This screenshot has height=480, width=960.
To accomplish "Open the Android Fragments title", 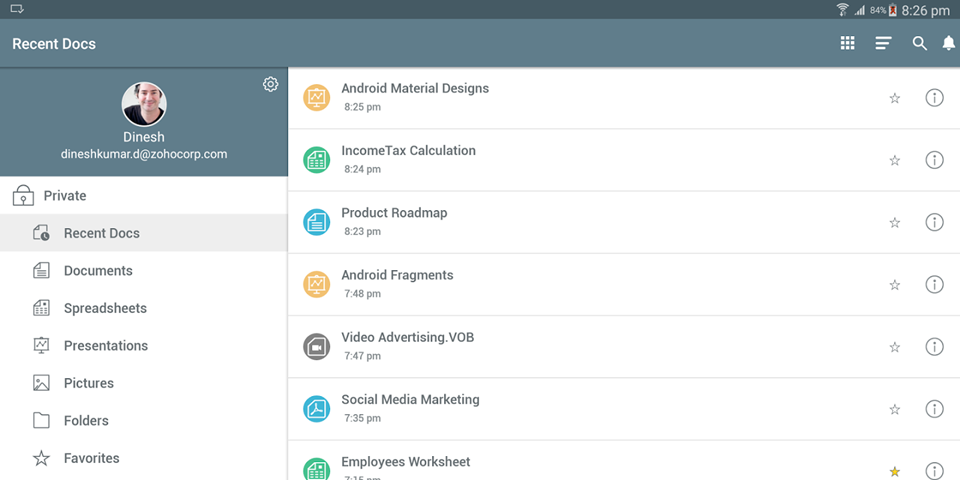I will click(397, 276).
